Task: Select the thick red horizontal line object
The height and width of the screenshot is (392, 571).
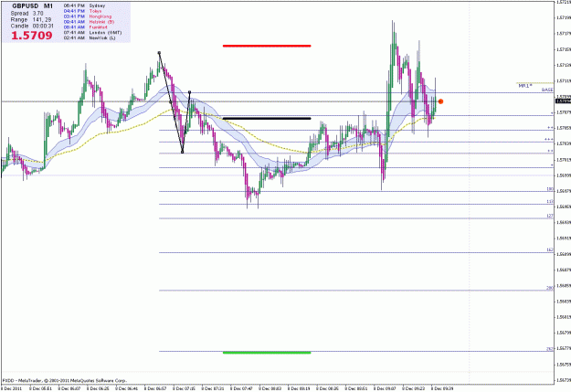Action: 267,46
